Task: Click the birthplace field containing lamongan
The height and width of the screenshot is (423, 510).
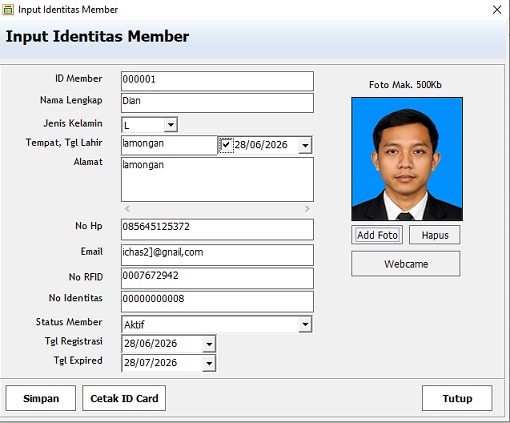Action: coord(169,145)
